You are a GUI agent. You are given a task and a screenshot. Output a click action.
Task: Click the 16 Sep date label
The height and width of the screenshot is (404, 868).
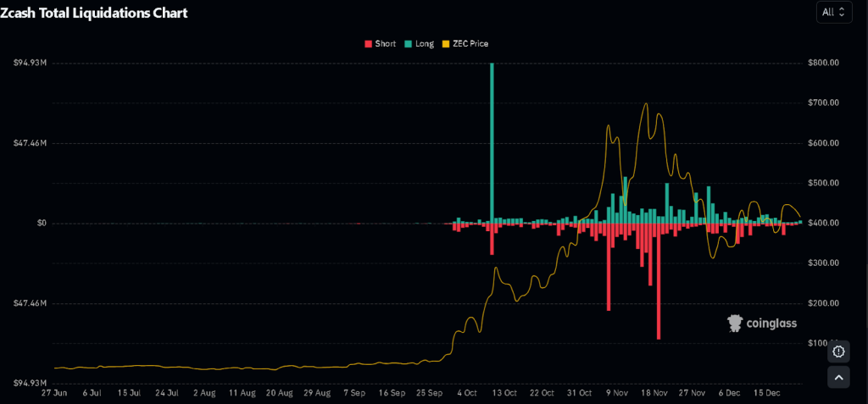coord(392,394)
